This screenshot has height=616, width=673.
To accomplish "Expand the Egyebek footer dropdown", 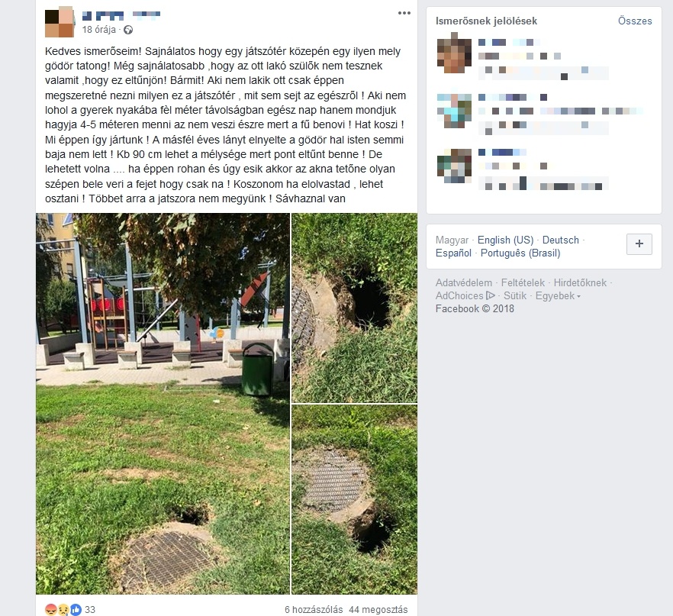I will pos(558,295).
